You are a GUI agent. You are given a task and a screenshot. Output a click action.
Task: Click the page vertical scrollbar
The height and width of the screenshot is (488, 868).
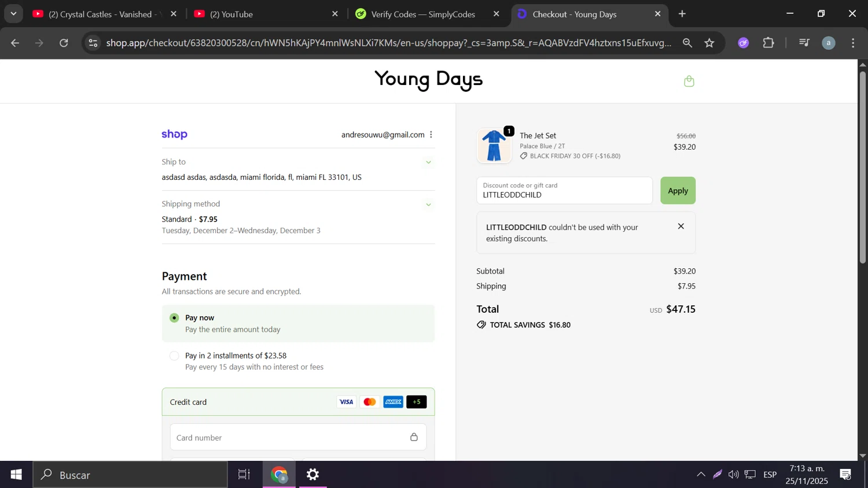(x=863, y=168)
